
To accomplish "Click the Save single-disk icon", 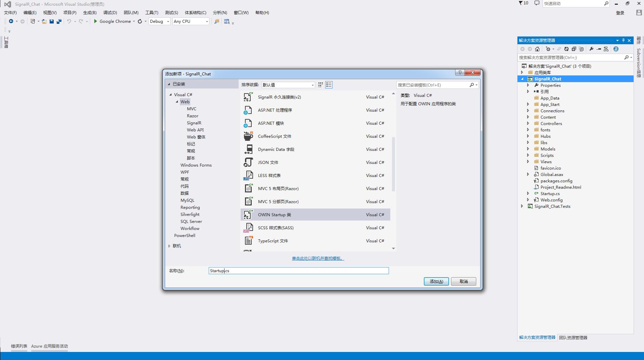I will [x=52, y=21].
